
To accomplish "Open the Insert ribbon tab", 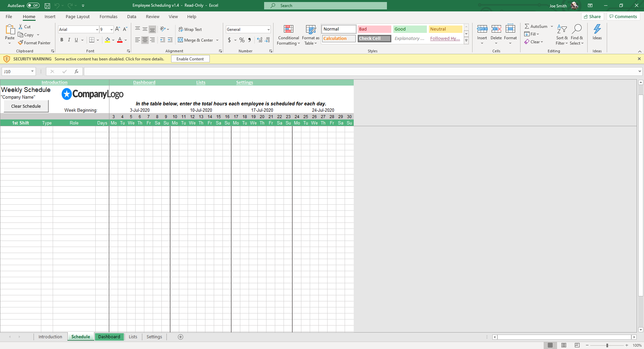I will point(50,16).
